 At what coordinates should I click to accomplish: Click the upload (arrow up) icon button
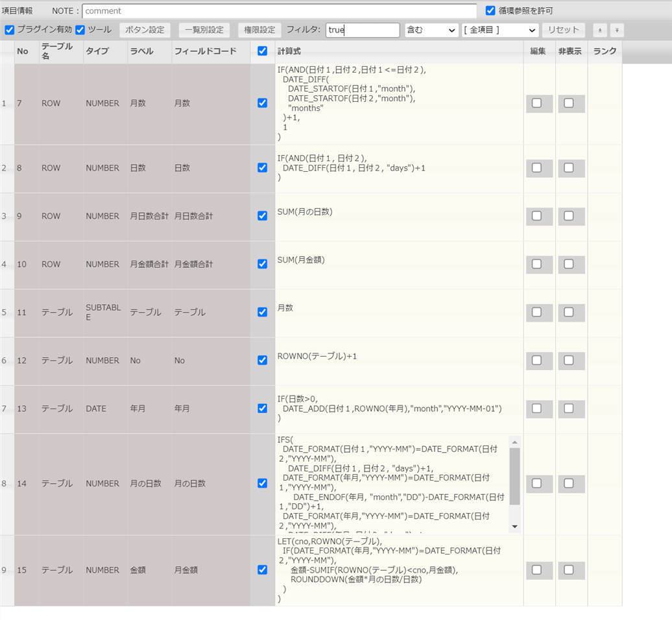(x=617, y=30)
